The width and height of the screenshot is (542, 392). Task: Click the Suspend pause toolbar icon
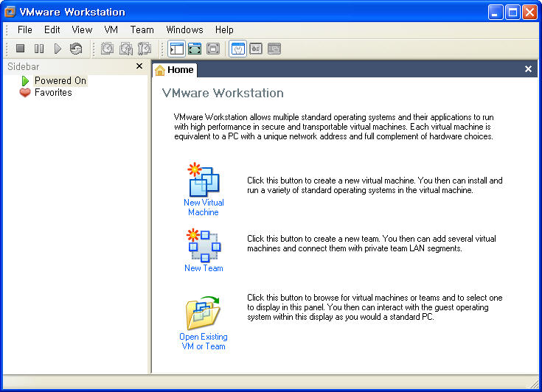click(39, 49)
